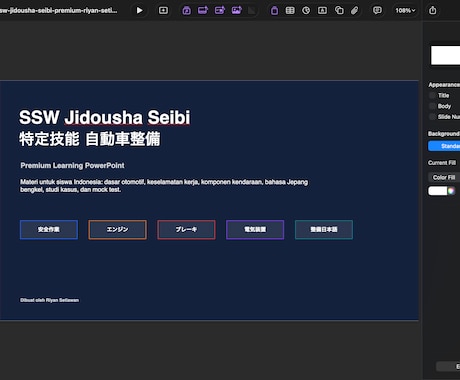Viewport: 460px width, 380px height.
Task: Select the 'SSW Jidousha Seibi' title text
Action: tap(105, 117)
